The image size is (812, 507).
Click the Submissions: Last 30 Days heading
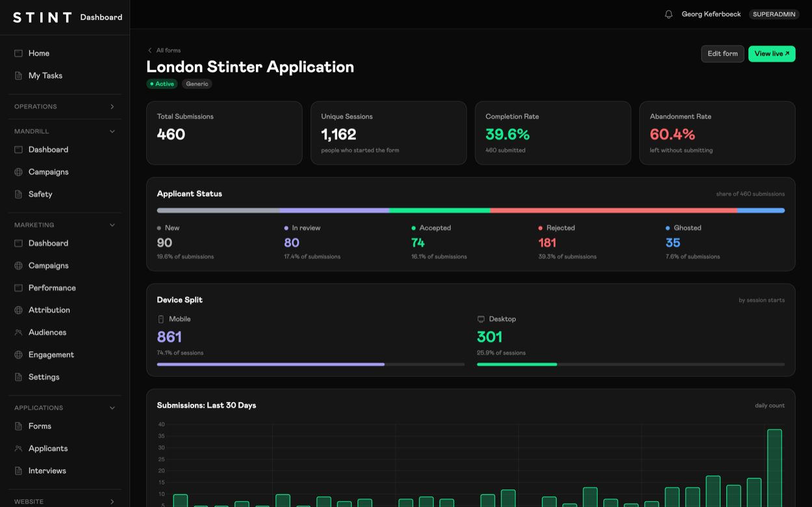click(207, 405)
